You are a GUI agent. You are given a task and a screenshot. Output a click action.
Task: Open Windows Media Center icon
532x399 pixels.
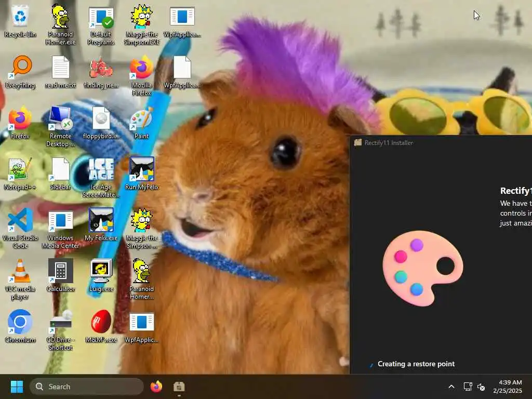[60, 229]
